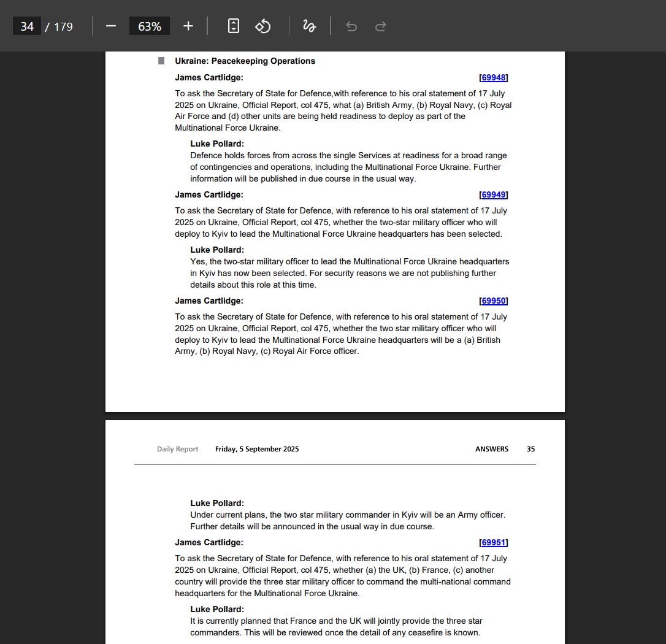Click the fit to page icon

(234, 26)
